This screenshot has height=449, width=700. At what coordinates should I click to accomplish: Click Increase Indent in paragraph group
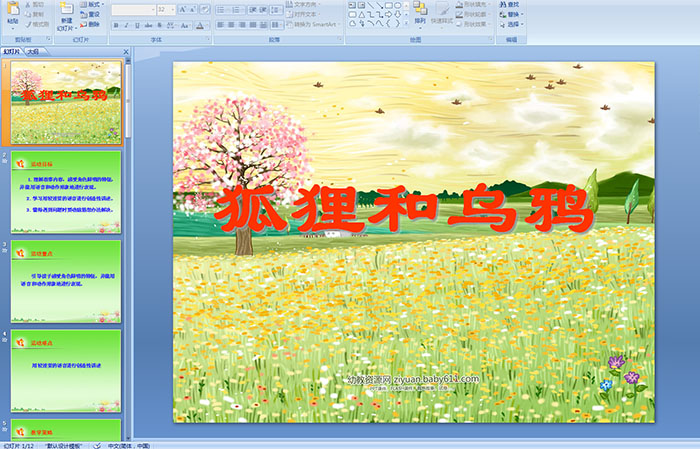[264, 9]
